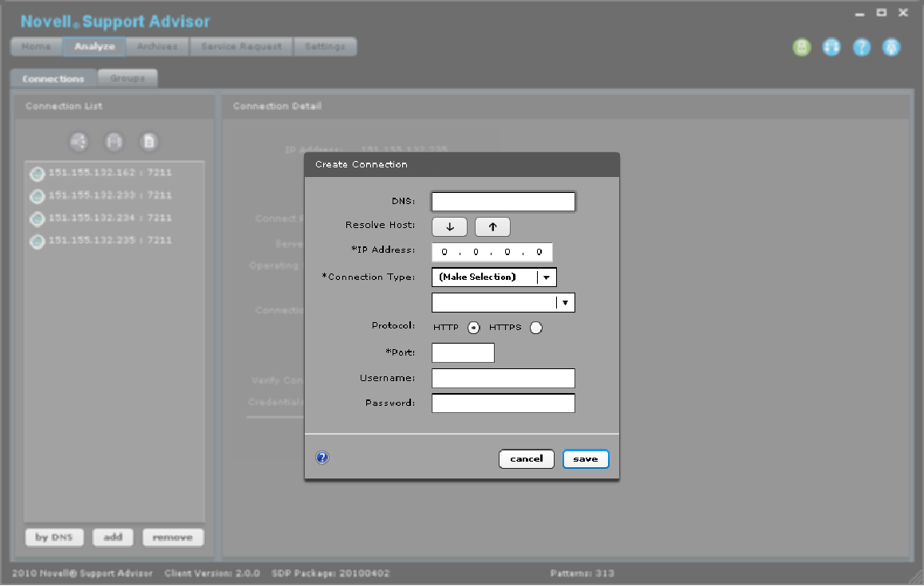Click the save button
Image resolution: width=924 pixels, height=586 pixels.
click(x=586, y=458)
